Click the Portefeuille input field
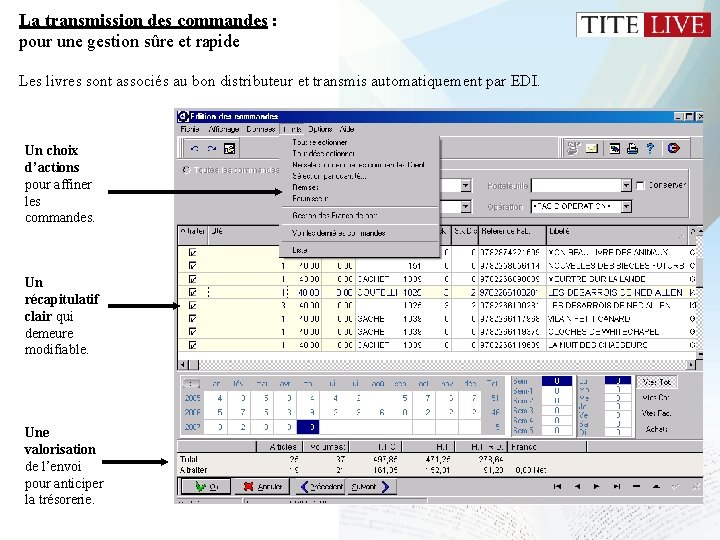This screenshot has height=540, width=720. point(576,185)
